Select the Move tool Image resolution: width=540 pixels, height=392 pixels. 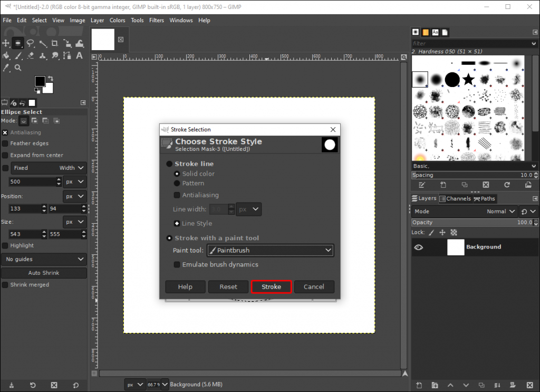click(x=6, y=43)
